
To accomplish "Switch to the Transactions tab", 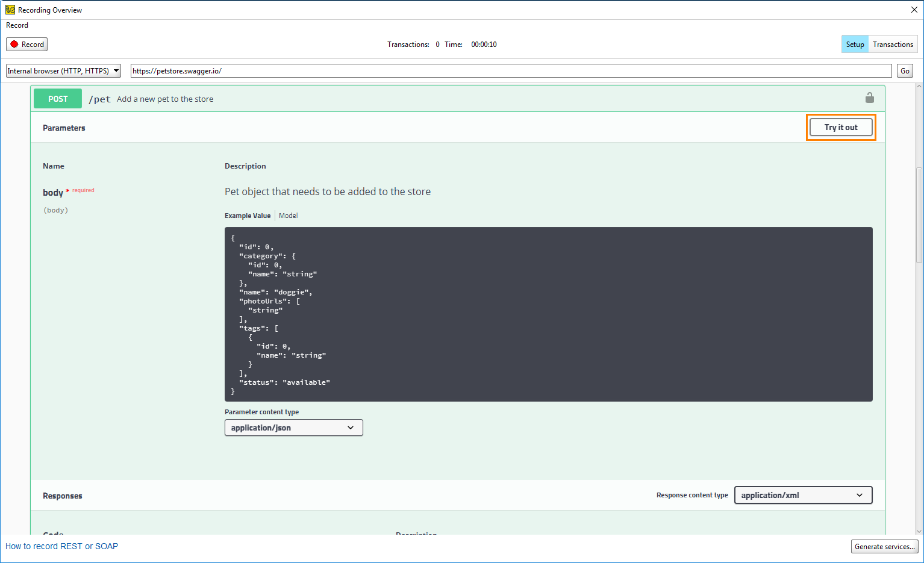I will coord(893,45).
